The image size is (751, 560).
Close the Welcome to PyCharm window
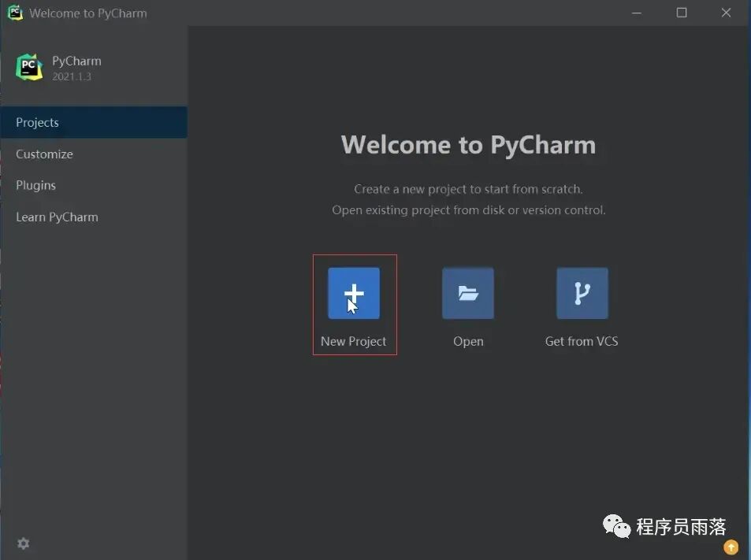[x=726, y=13]
